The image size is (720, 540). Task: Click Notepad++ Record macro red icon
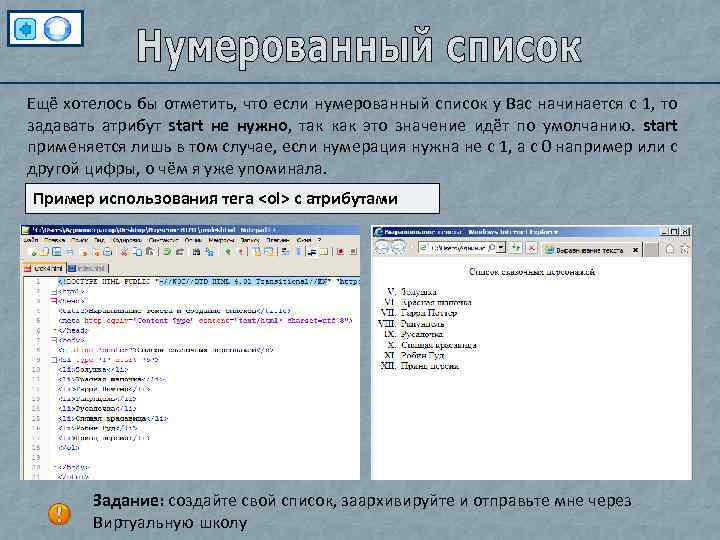click(340, 252)
